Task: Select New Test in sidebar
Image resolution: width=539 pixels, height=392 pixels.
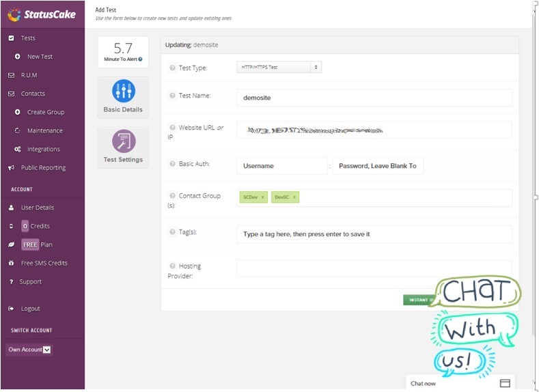Action: point(40,57)
